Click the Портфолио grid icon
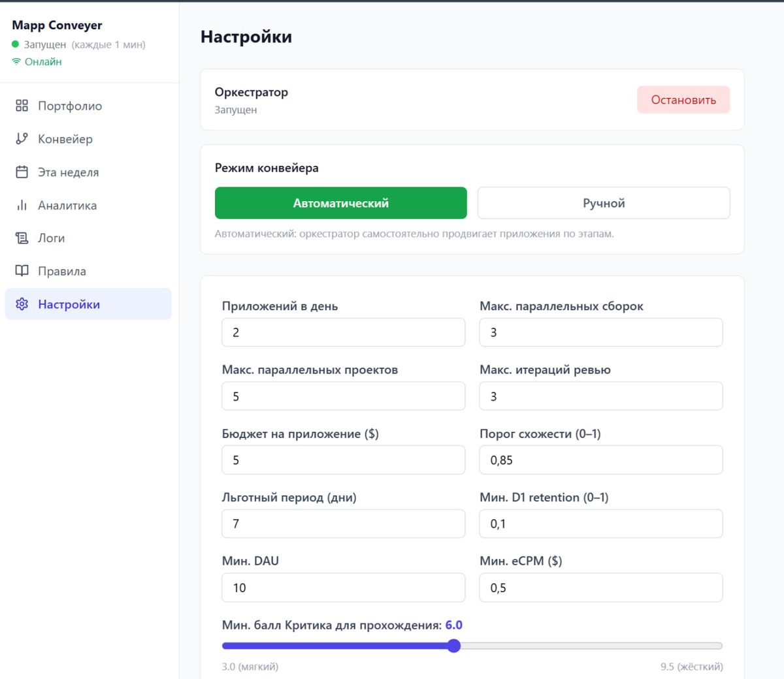The image size is (784, 679). point(22,106)
